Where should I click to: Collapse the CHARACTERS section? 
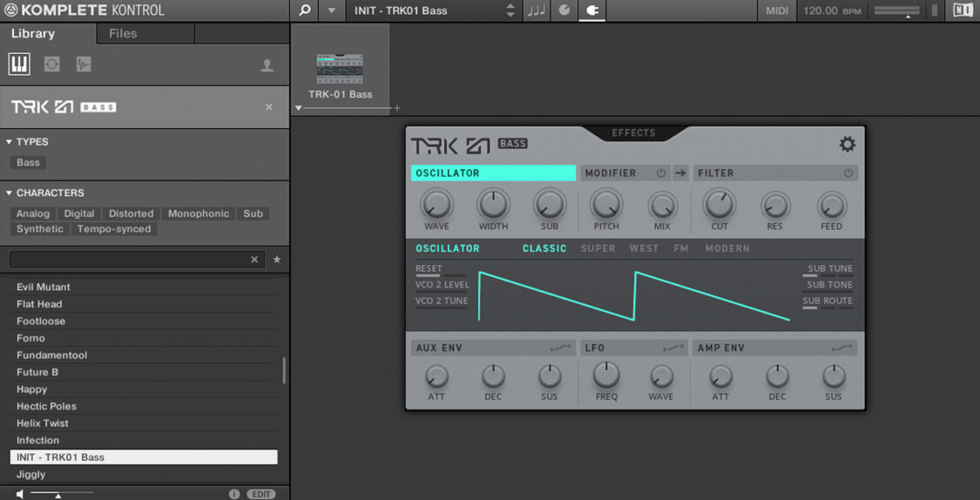(x=9, y=193)
